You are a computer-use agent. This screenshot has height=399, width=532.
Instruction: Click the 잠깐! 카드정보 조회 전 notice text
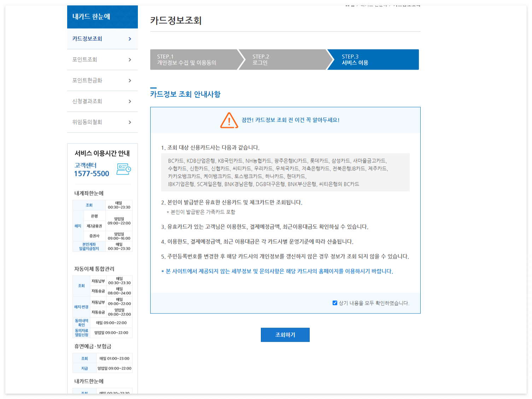(x=291, y=120)
